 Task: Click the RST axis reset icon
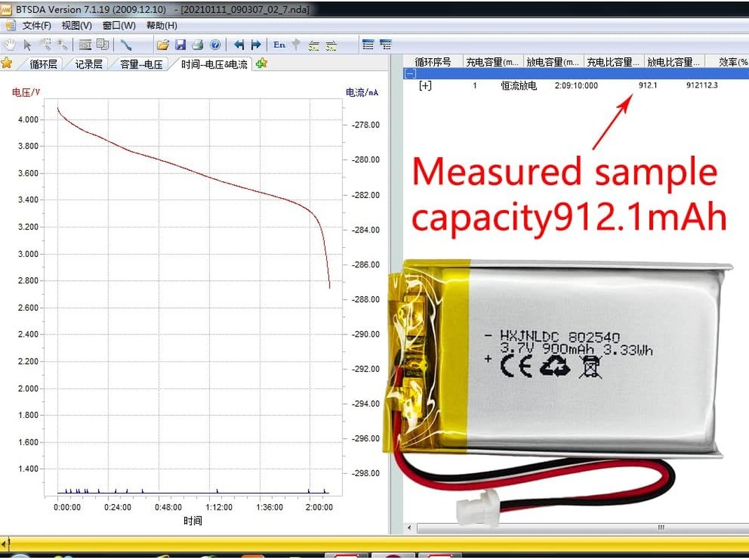tap(85, 44)
